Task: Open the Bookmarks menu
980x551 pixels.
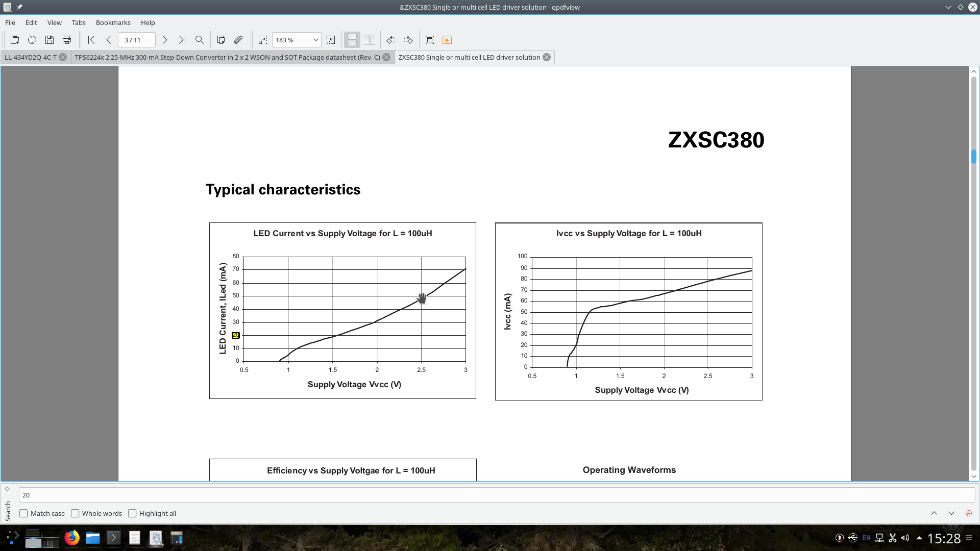Action: pyautogui.click(x=113, y=22)
